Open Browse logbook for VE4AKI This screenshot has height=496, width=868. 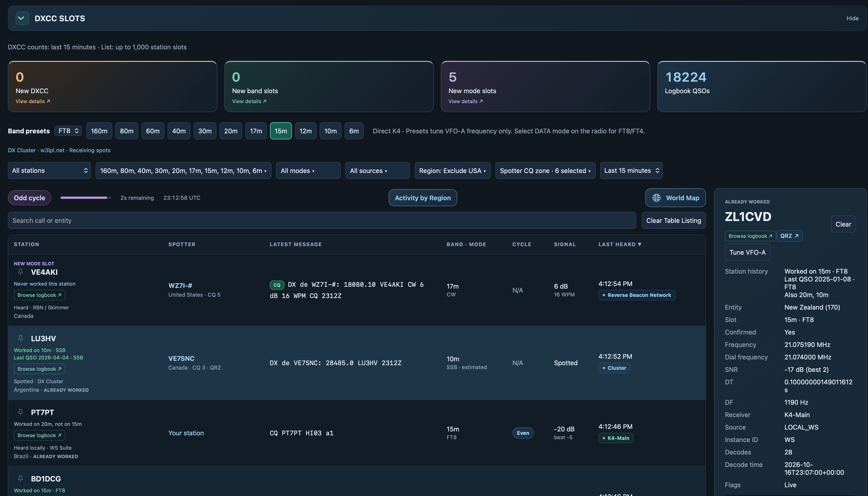tap(39, 295)
